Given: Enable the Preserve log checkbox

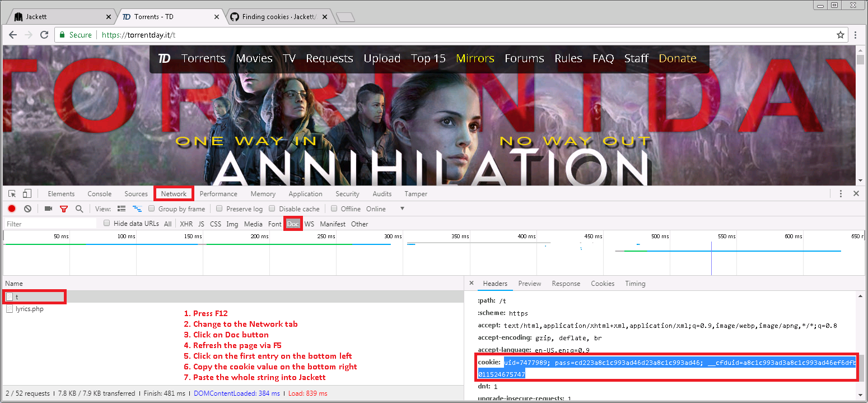Looking at the screenshot, I should [x=220, y=209].
